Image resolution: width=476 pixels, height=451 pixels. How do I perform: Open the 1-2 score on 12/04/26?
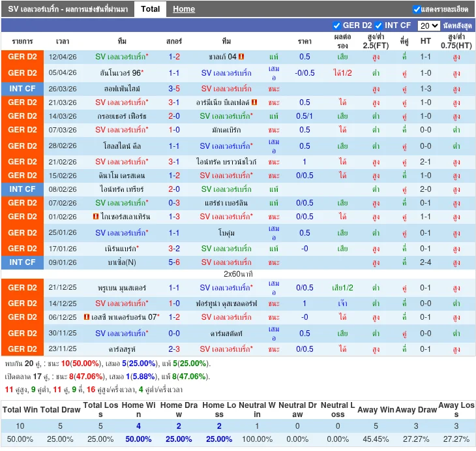(174, 57)
